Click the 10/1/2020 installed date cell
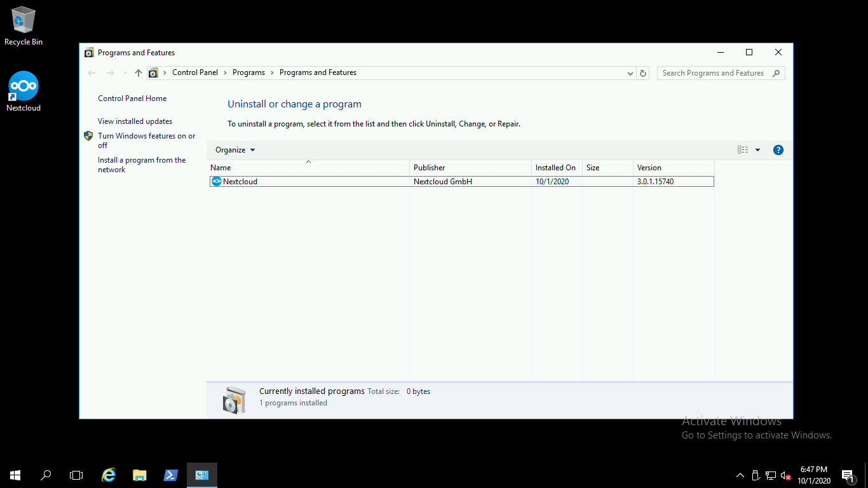 [552, 182]
